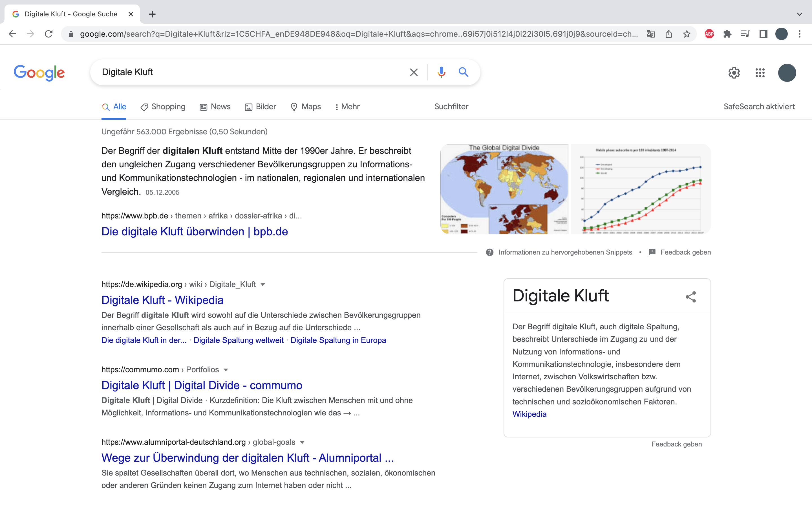Open the Google apps grid icon

coord(760,73)
